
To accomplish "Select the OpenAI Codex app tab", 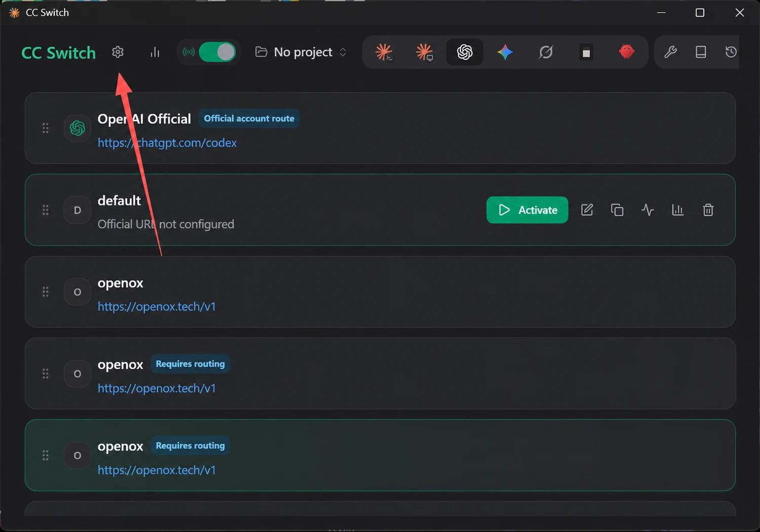I will tap(465, 52).
